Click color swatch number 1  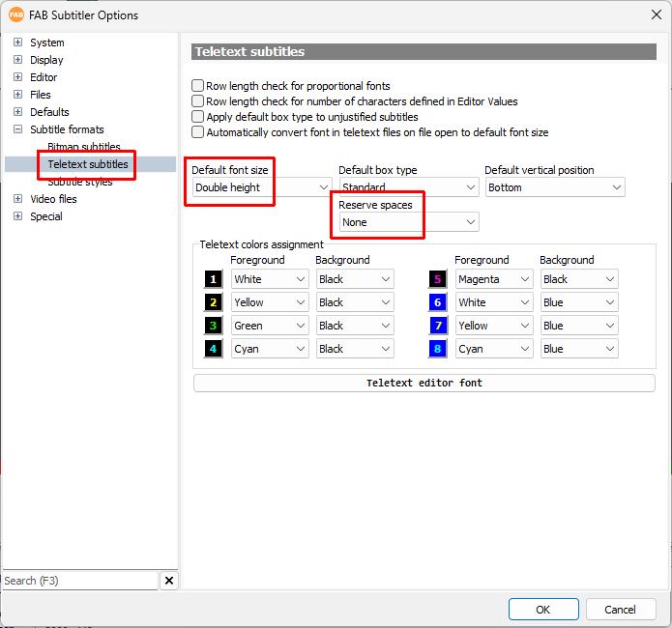coord(213,279)
